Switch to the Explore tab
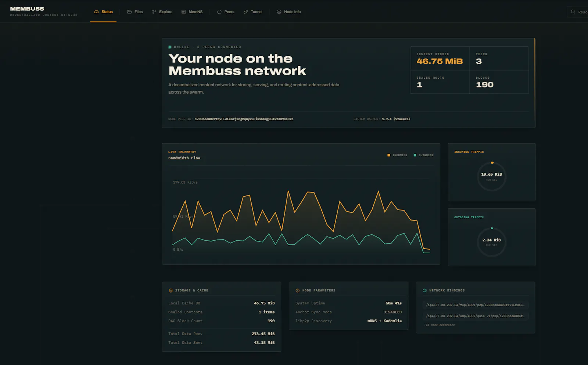Viewport: 588px width, 365px height. coord(162,12)
